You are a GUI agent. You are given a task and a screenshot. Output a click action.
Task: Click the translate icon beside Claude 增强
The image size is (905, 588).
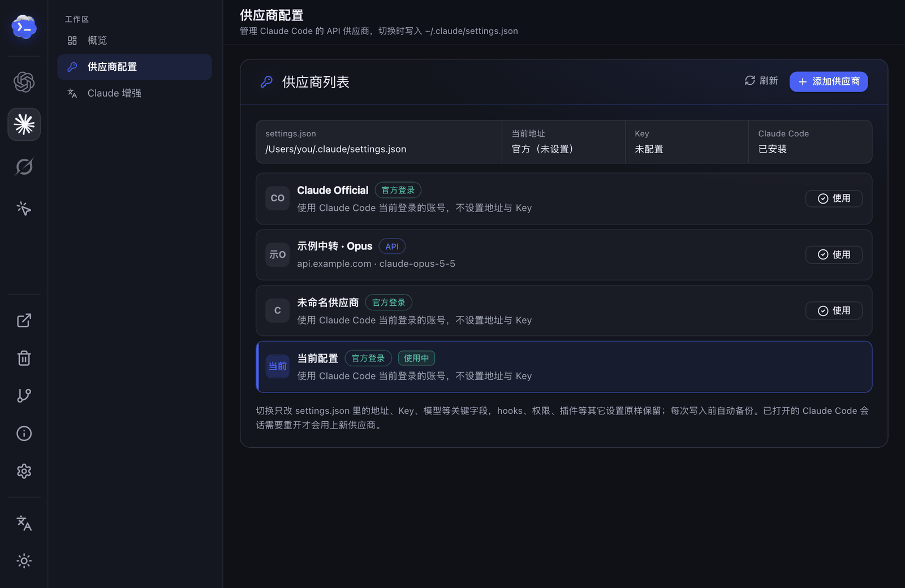(x=72, y=93)
